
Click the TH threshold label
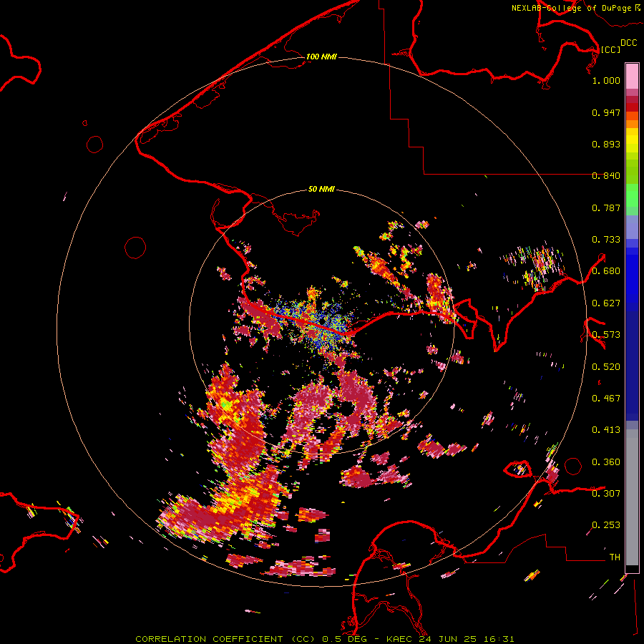615,557
